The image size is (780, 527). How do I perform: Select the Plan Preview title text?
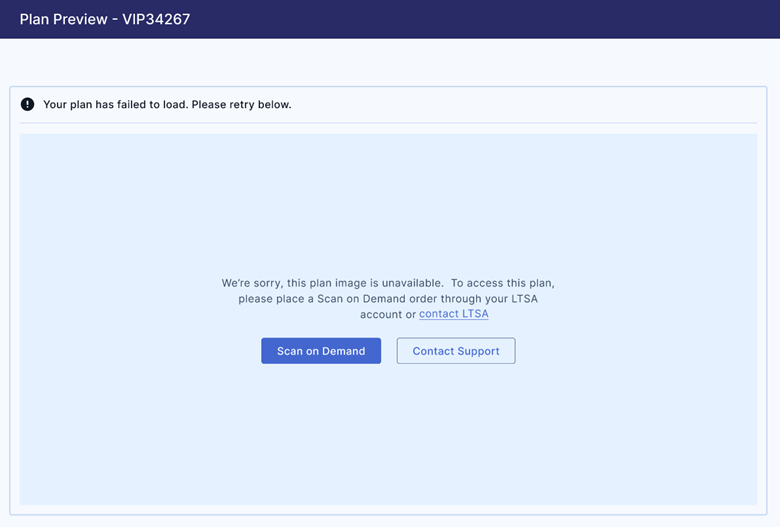(x=64, y=19)
